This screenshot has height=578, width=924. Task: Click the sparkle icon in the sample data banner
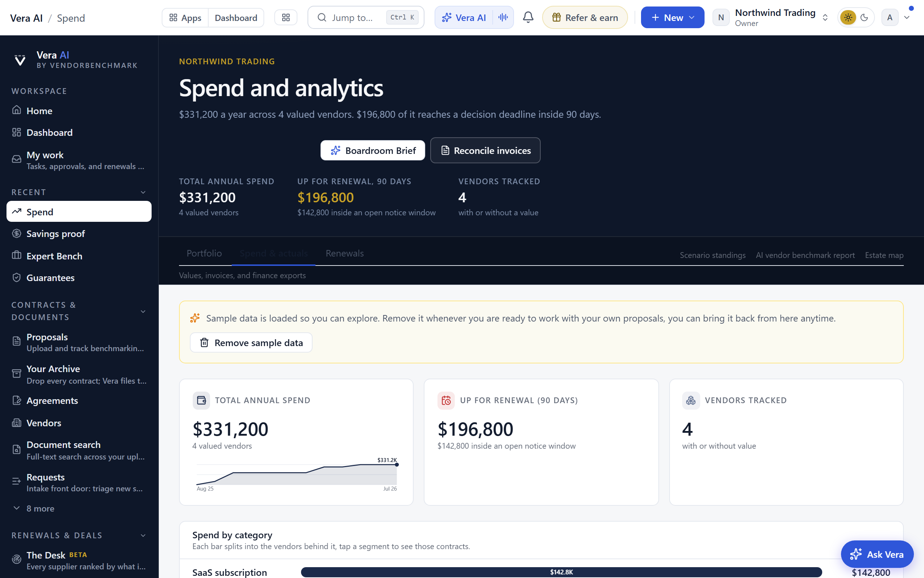click(195, 318)
